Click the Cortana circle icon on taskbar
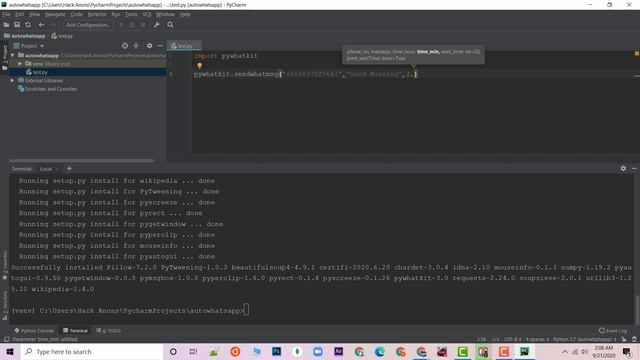The image size is (640, 360). pos(173,351)
